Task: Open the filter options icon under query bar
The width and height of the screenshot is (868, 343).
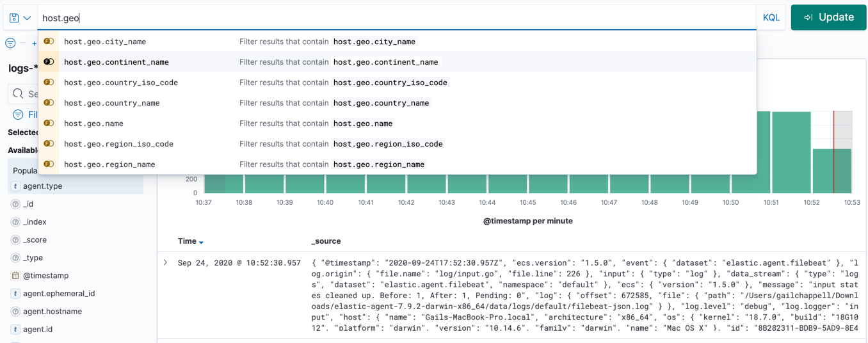Action: 10,43
